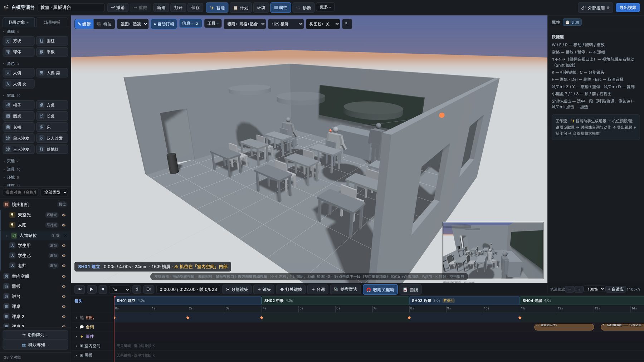Switch to 机位 camera mode
The height and width of the screenshot is (362, 644).
pyautogui.click(x=104, y=24)
